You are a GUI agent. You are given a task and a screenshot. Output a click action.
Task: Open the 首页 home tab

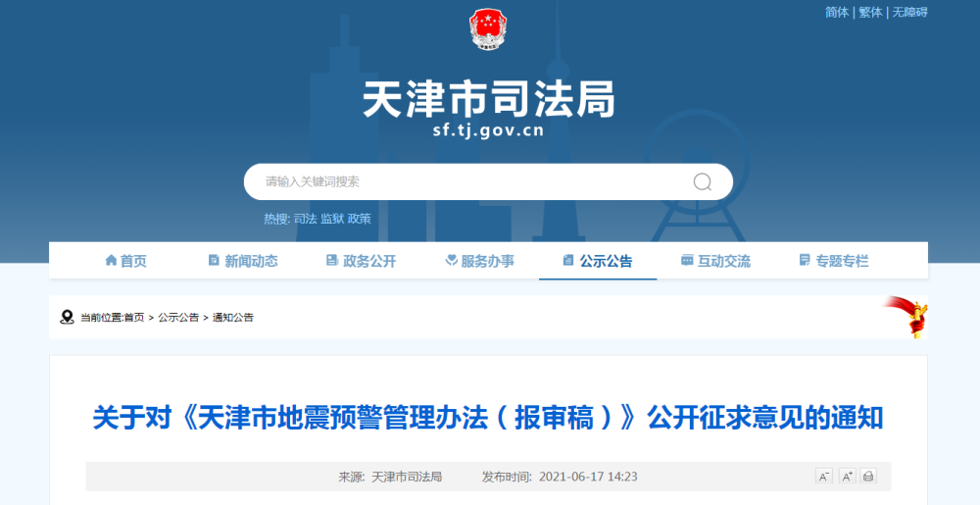126,261
